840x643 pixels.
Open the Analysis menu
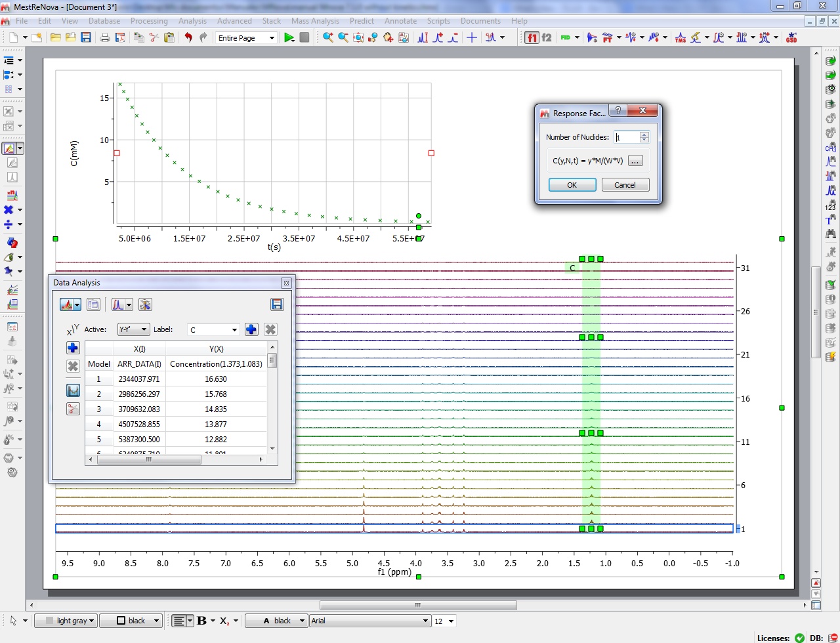click(x=192, y=21)
